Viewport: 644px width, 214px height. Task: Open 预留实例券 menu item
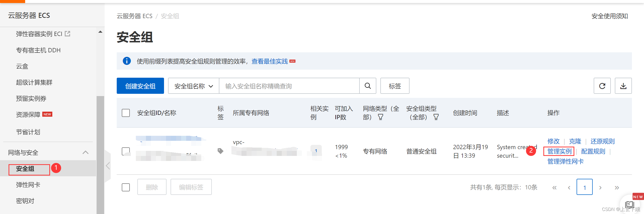(31, 99)
